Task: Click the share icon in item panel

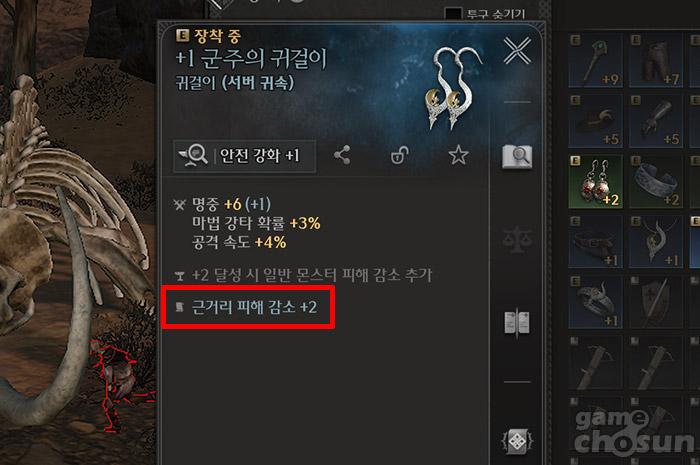Action: tap(342, 155)
